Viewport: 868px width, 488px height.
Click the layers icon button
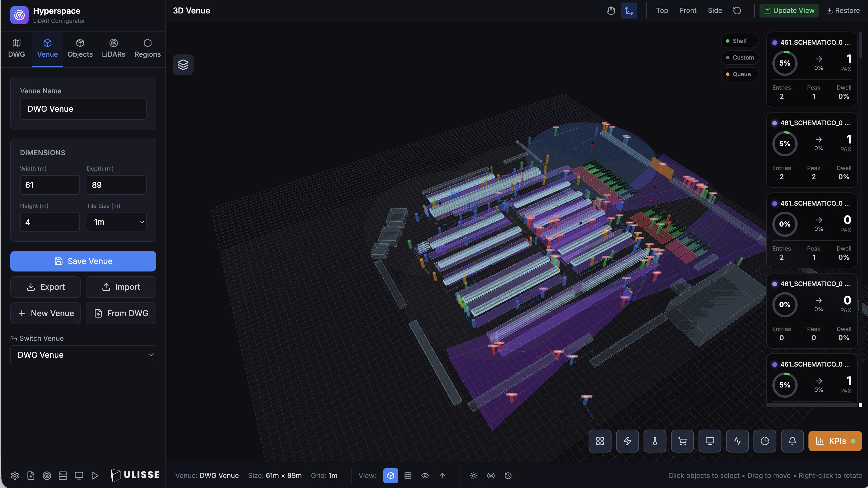(183, 65)
